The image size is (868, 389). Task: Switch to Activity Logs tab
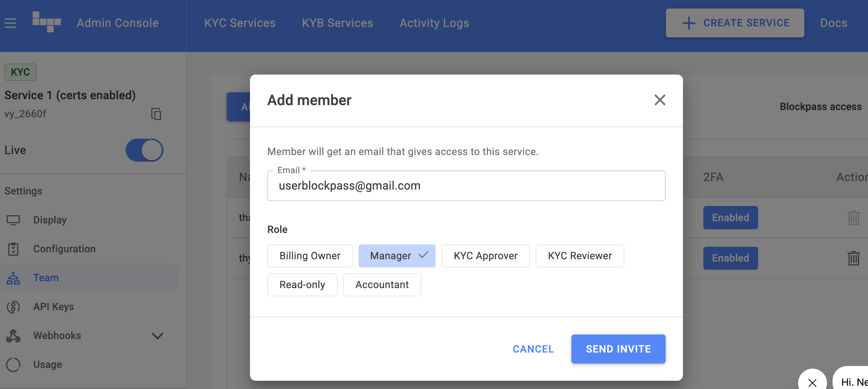coord(434,23)
